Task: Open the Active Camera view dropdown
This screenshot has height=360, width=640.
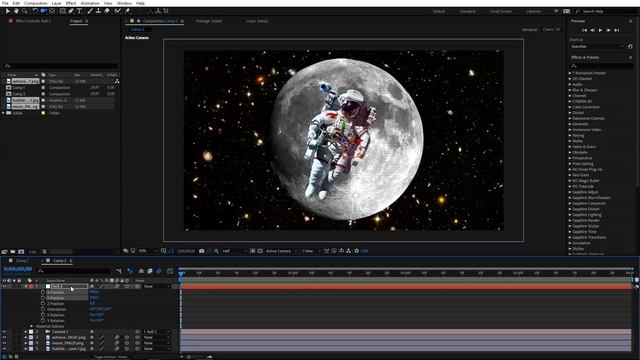Action: (x=281, y=251)
